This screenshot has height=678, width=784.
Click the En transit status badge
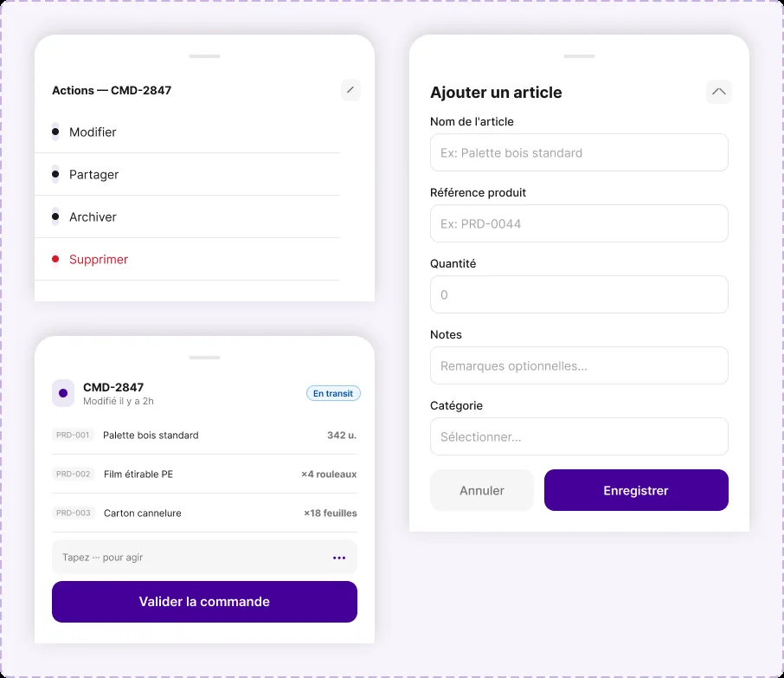click(333, 393)
